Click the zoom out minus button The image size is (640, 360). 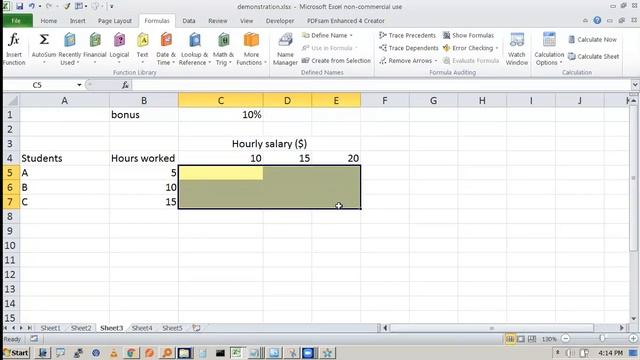tap(565, 339)
